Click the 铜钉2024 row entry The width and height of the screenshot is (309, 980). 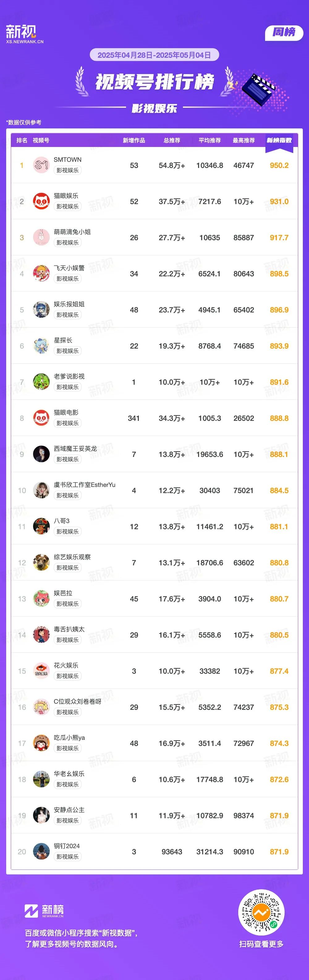coord(154,852)
